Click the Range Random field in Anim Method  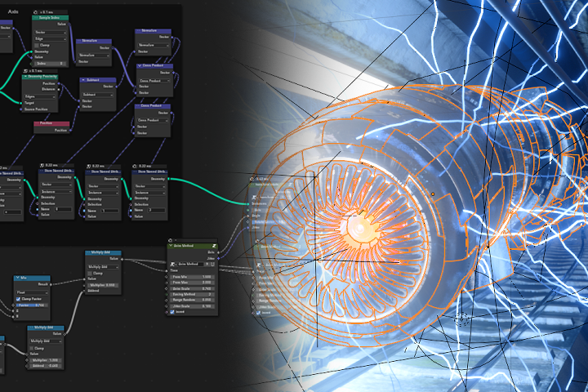coord(193,300)
